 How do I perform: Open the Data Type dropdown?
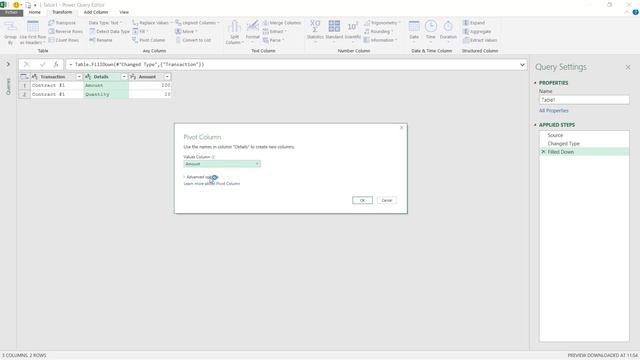pyautogui.click(x=105, y=23)
